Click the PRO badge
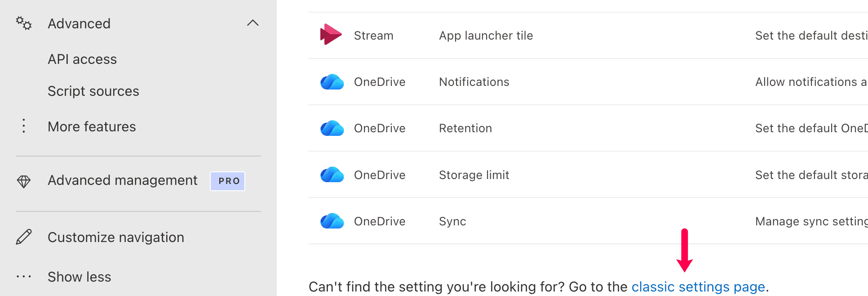Image resolution: width=868 pixels, height=296 pixels. (x=227, y=181)
